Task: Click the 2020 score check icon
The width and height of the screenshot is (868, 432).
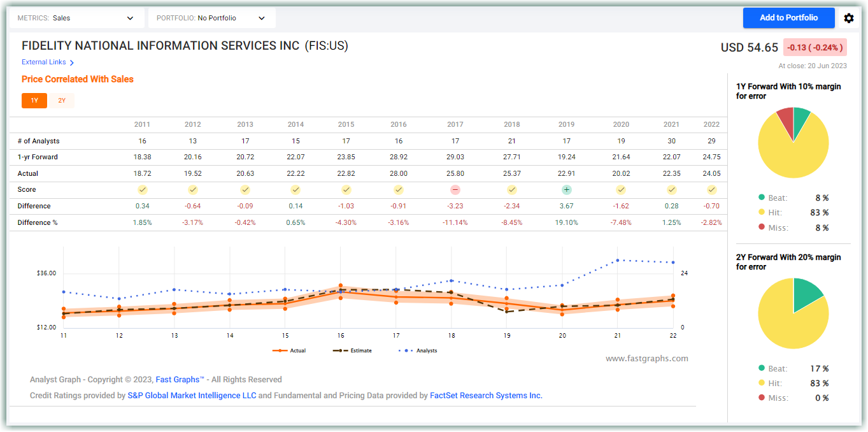Action: pos(621,190)
